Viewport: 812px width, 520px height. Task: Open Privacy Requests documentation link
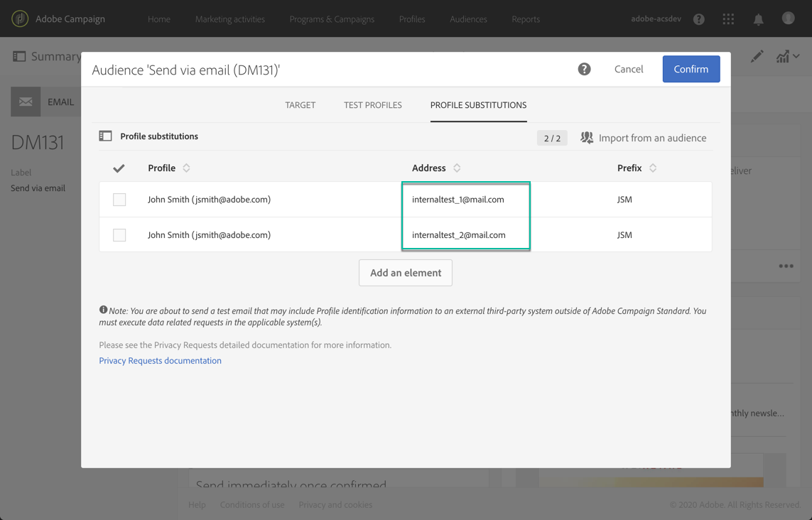coord(160,361)
